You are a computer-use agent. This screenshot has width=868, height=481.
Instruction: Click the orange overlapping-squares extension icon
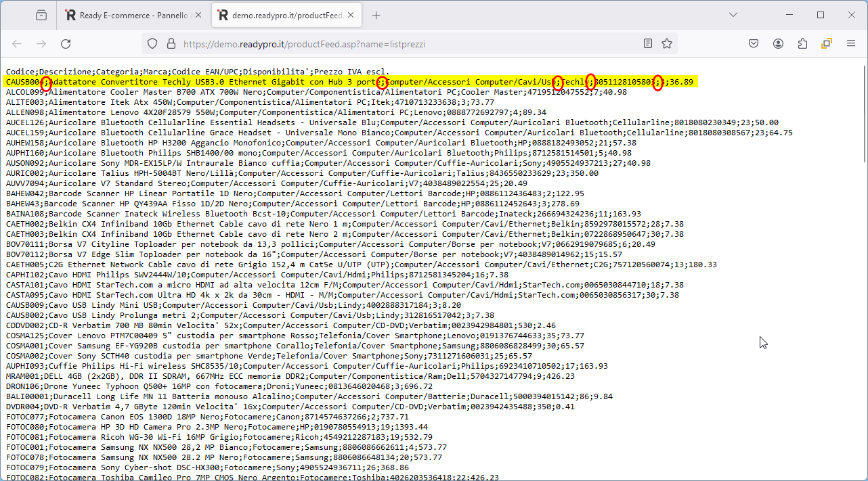[827, 44]
